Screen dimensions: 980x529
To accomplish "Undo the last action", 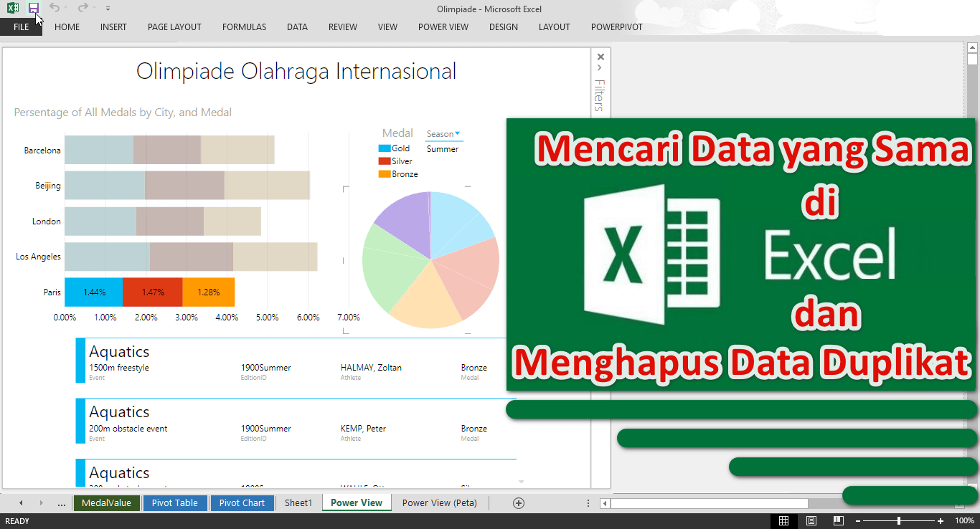I will click(x=54, y=8).
